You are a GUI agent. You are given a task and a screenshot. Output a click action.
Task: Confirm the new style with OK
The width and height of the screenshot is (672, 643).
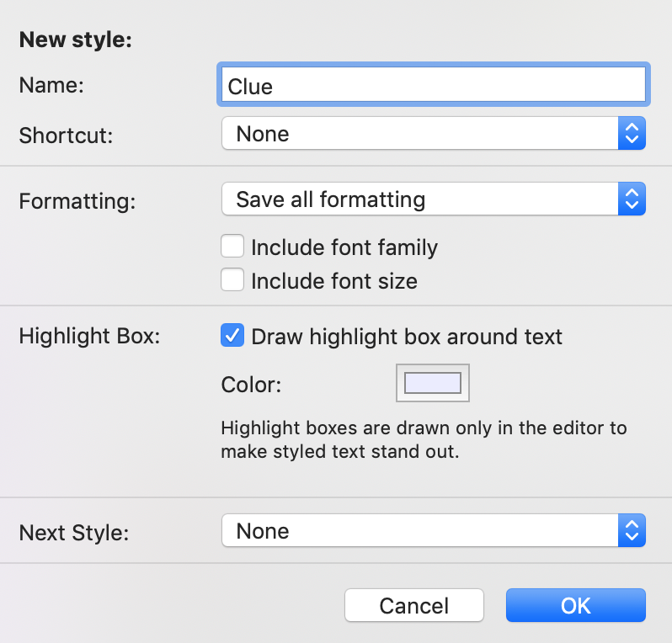(x=575, y=605)
